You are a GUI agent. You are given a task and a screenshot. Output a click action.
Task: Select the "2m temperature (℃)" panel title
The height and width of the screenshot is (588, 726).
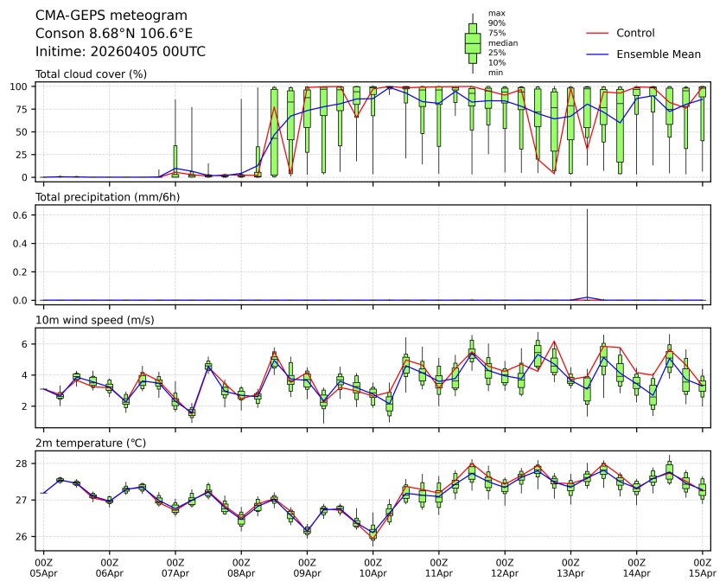[x=91, y=444]
